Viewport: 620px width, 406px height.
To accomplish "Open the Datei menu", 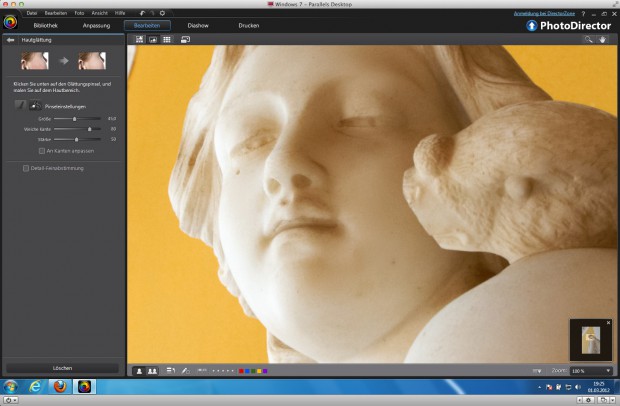I will (32, 13).
